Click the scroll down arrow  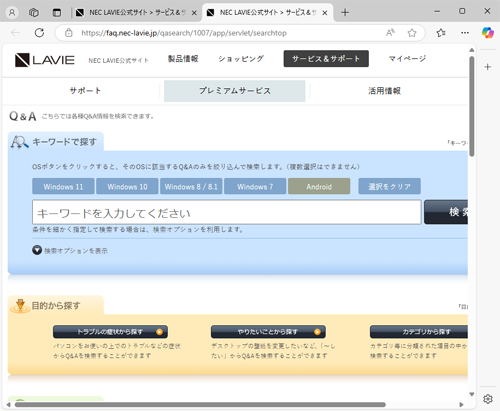click(x=472, y=394)
